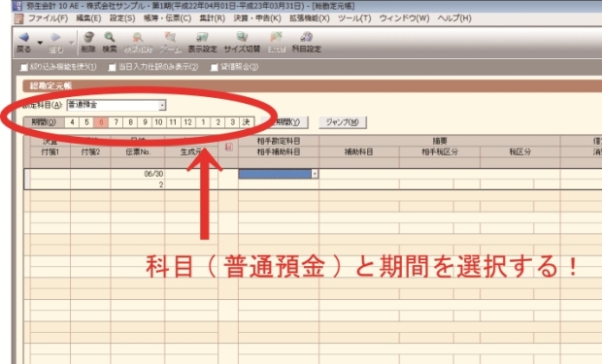Select highlighted month 6 in period bar
Image resolution: width=602 pixels, height=364 pixels.
[101, 122]
